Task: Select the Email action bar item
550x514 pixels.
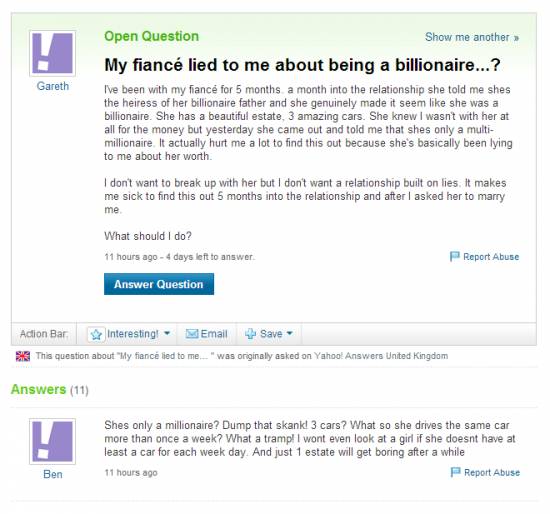Action: pos(207,334)
